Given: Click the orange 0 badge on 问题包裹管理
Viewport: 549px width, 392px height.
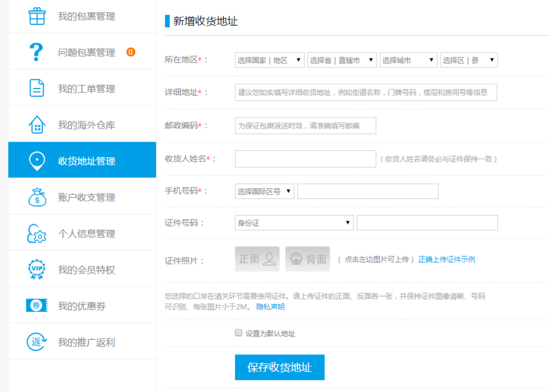Looking at the screenshot, I should 131,52.
